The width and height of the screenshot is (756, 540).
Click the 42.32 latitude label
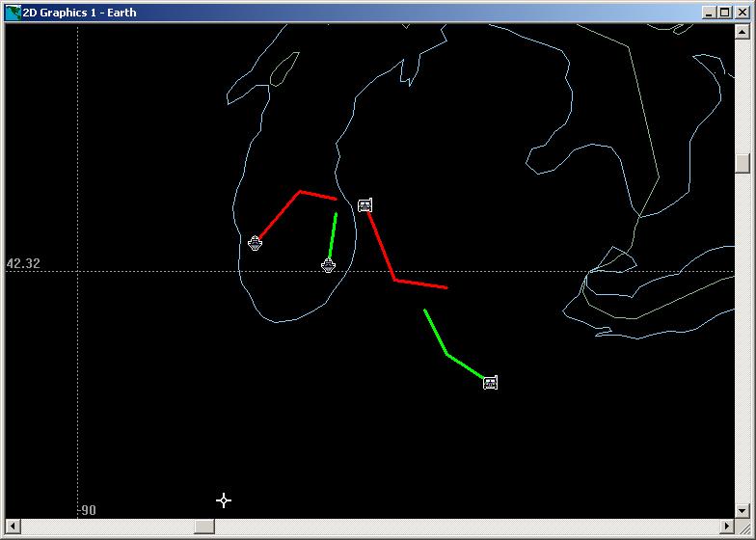tap(23, 263)
